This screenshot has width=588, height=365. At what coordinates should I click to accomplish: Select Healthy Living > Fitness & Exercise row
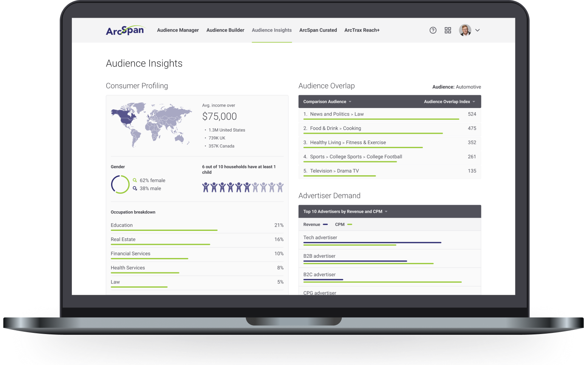[390, 143]
